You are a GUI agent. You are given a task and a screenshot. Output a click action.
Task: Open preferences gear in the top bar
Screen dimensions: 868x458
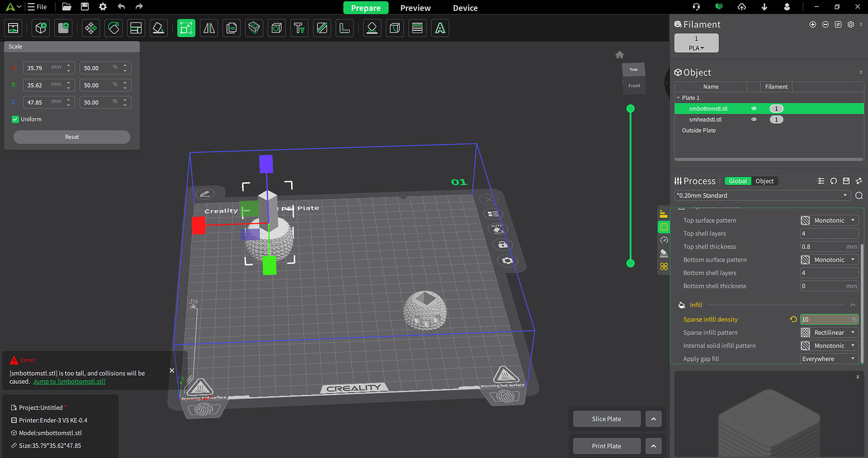[103, 7]
